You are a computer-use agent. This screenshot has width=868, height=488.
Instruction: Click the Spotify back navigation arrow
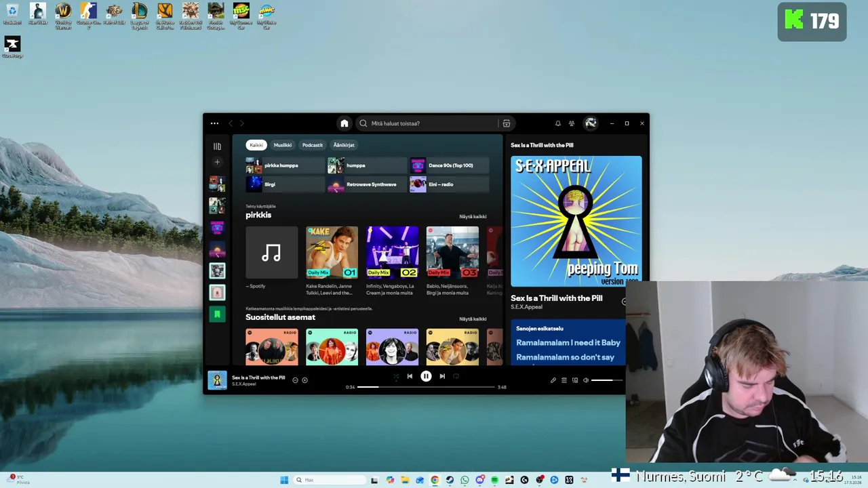(x=231, y=123)
